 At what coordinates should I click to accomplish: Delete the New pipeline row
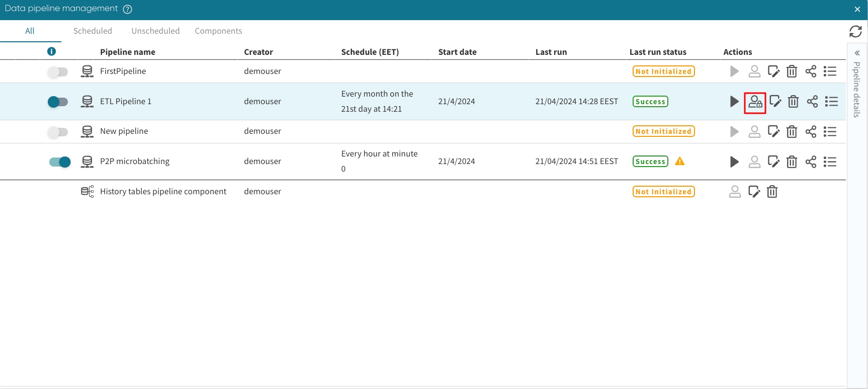coord(792,132)
